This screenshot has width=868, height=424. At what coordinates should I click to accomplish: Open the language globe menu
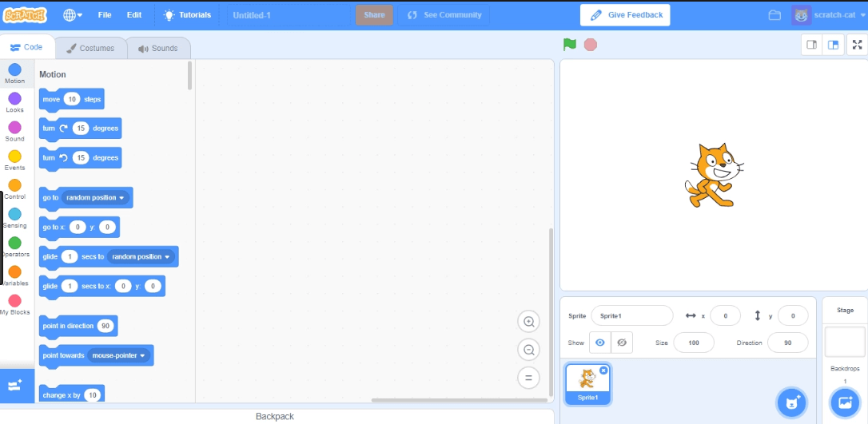point(73,15)
